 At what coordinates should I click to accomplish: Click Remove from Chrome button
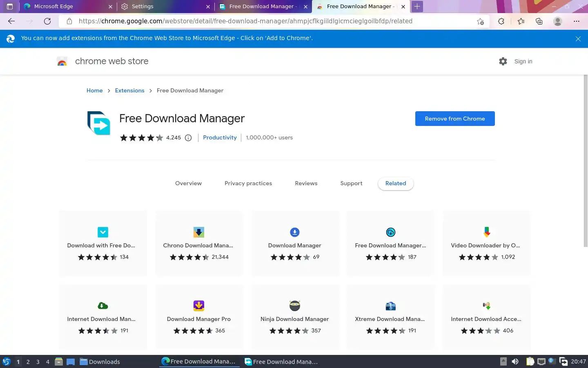455,119
